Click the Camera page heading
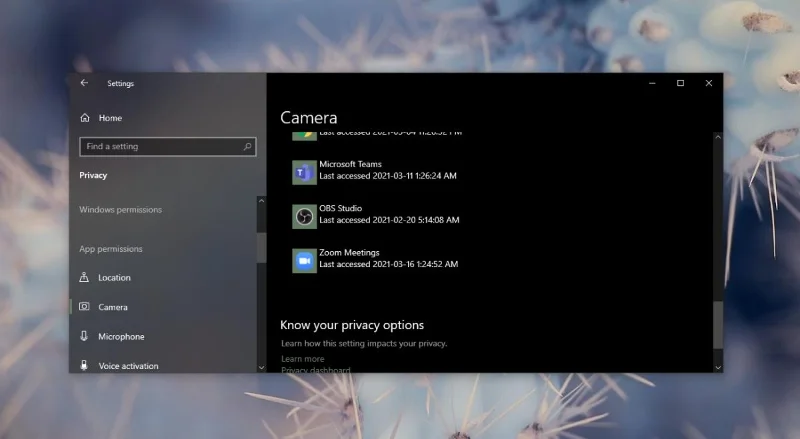 pos(309,118)
